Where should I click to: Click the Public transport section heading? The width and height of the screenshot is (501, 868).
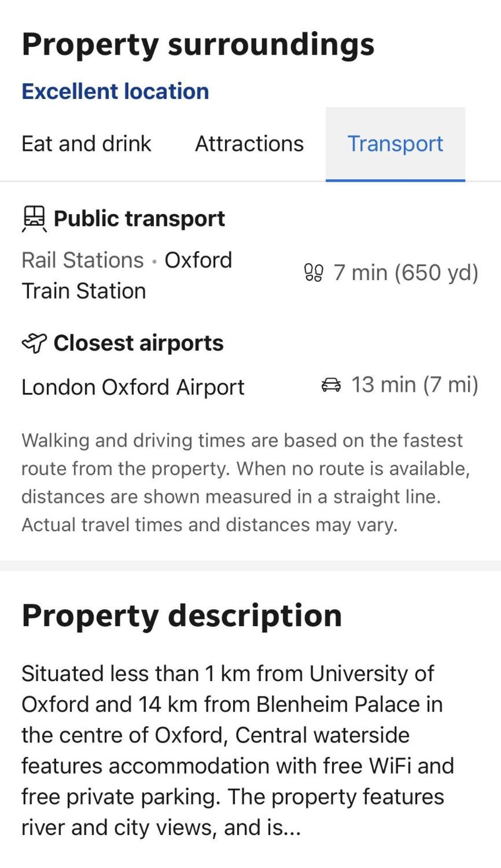139,219
